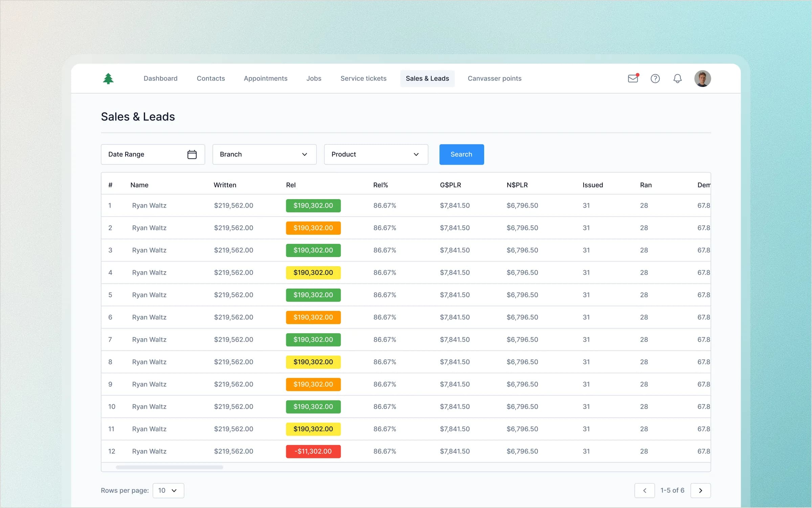Sort by the Written column header
Viewport: 812px width, 508px height.
coord(225,185)
